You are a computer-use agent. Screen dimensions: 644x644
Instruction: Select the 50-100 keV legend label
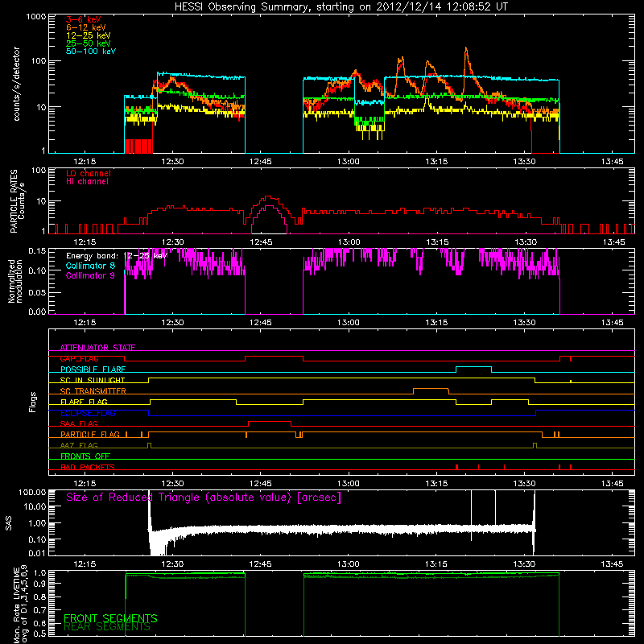91,52
